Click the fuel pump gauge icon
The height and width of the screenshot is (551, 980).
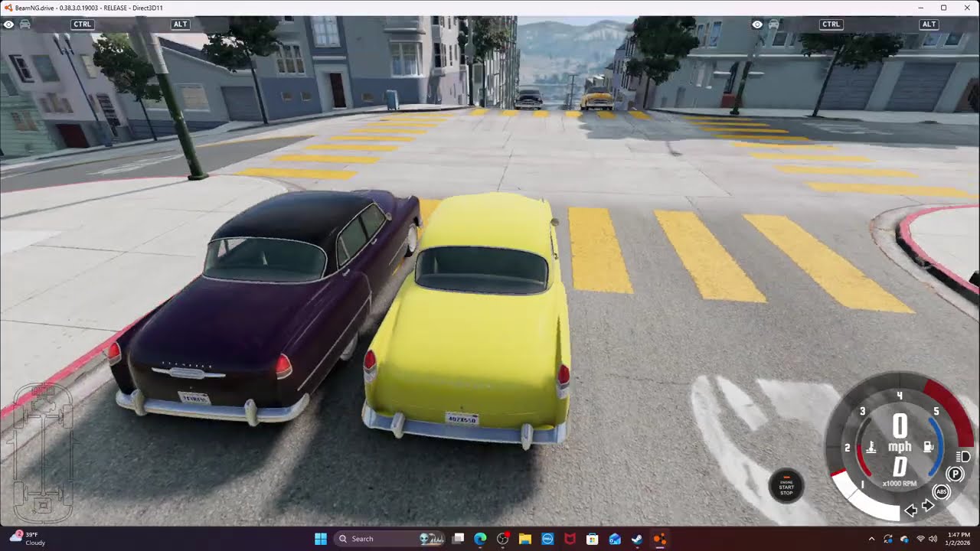(929, 446)
